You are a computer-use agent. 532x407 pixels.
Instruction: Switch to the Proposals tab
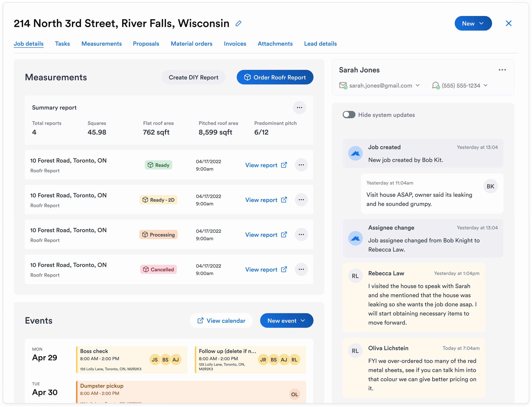[146, 44]
